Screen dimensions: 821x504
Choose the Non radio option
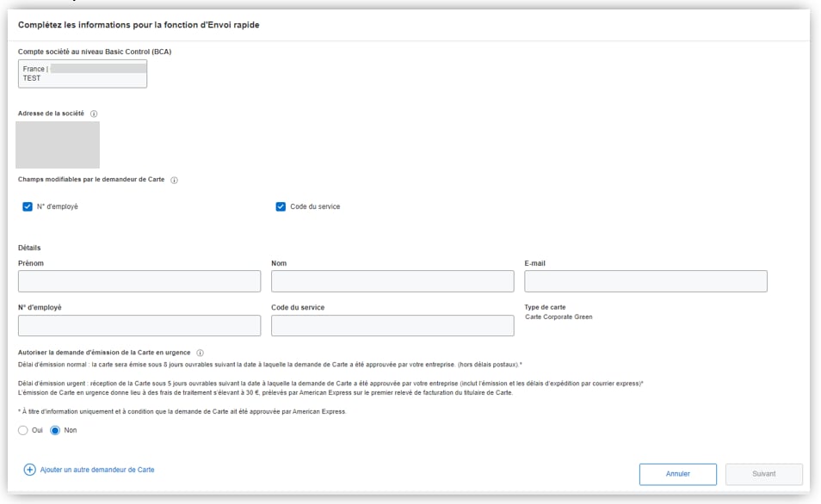point(55,430)
